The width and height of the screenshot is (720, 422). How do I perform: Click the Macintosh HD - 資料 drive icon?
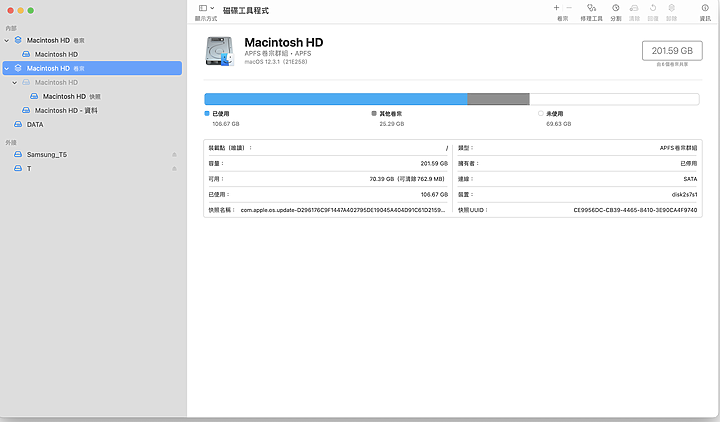(26, 110)
